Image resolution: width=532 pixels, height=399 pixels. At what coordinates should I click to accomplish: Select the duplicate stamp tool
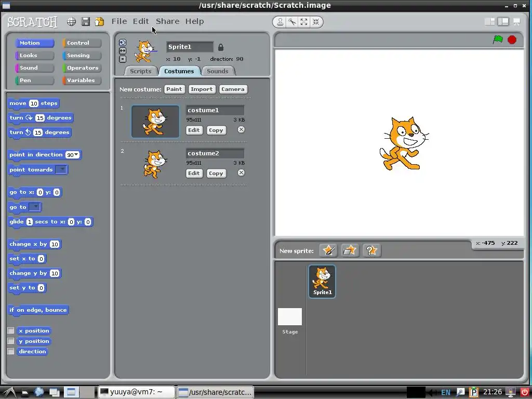point(280,22)
